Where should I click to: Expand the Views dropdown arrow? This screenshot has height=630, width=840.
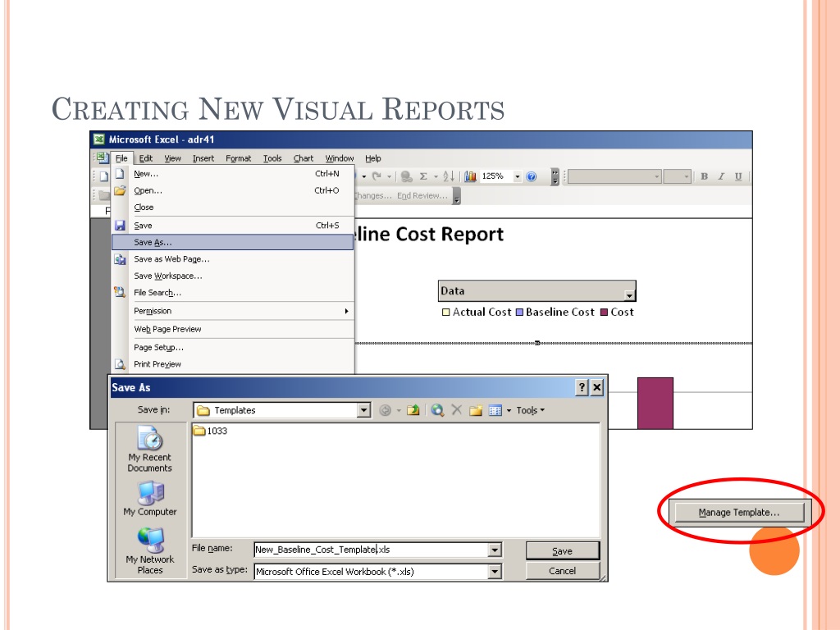pos(509,410)
